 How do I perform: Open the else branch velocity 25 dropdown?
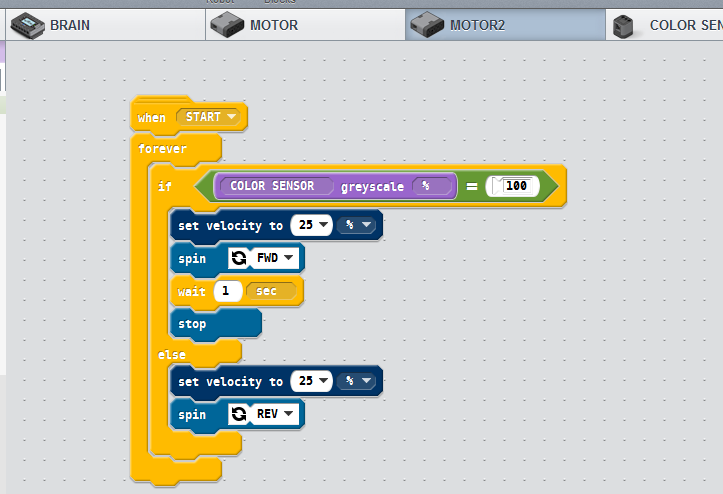coord(312,381)
